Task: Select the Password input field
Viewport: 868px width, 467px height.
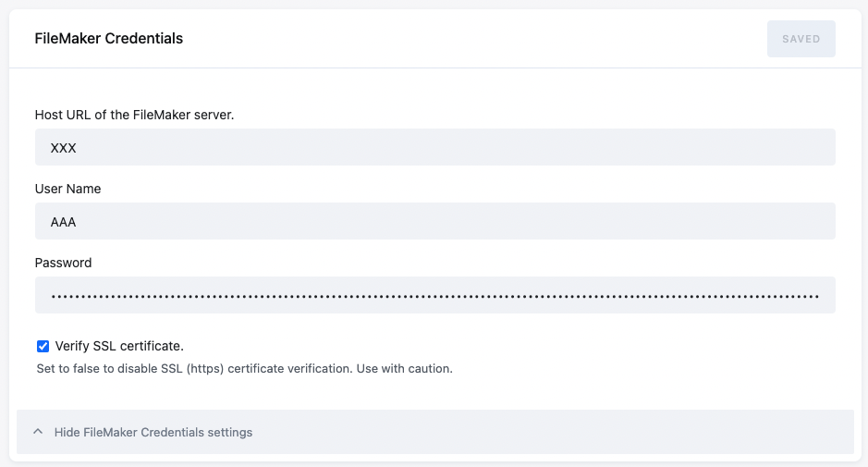Action: point(435,295)
